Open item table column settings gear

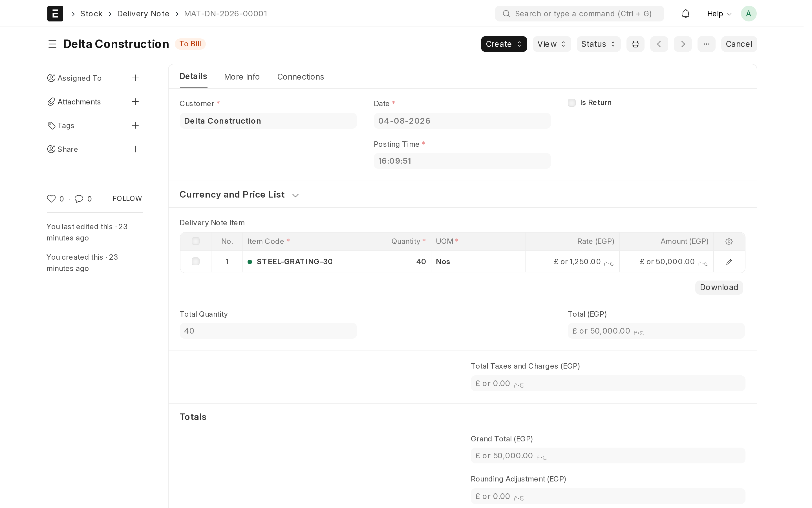[x=729, y=242]
